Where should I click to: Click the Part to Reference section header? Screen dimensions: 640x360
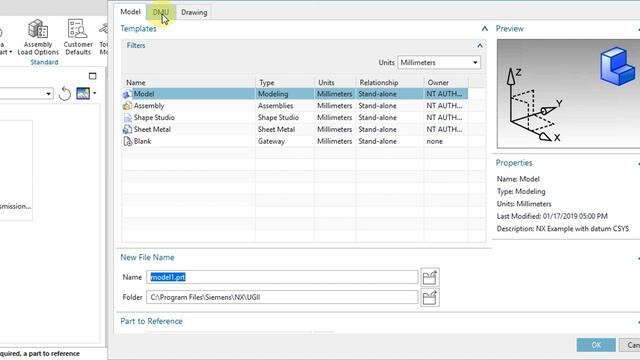[151, 321]
